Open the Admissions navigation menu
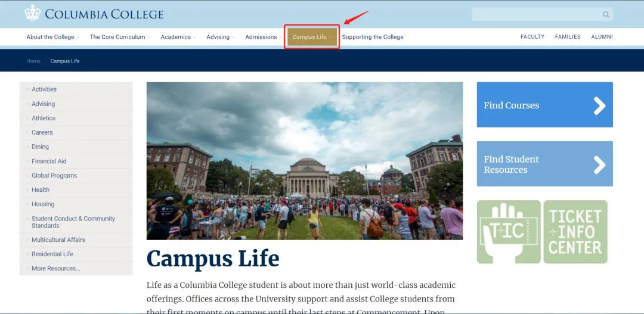 [264, 37]
